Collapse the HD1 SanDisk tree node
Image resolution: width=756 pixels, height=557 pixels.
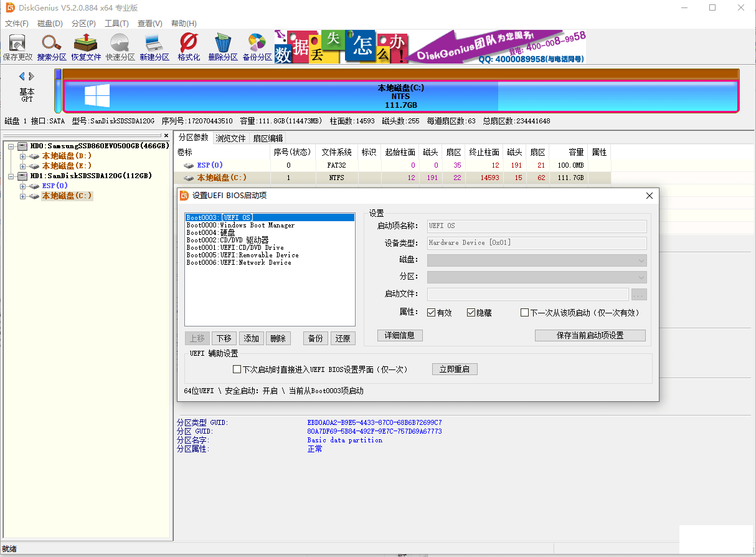pyautogui.click(x=11, y=176)
